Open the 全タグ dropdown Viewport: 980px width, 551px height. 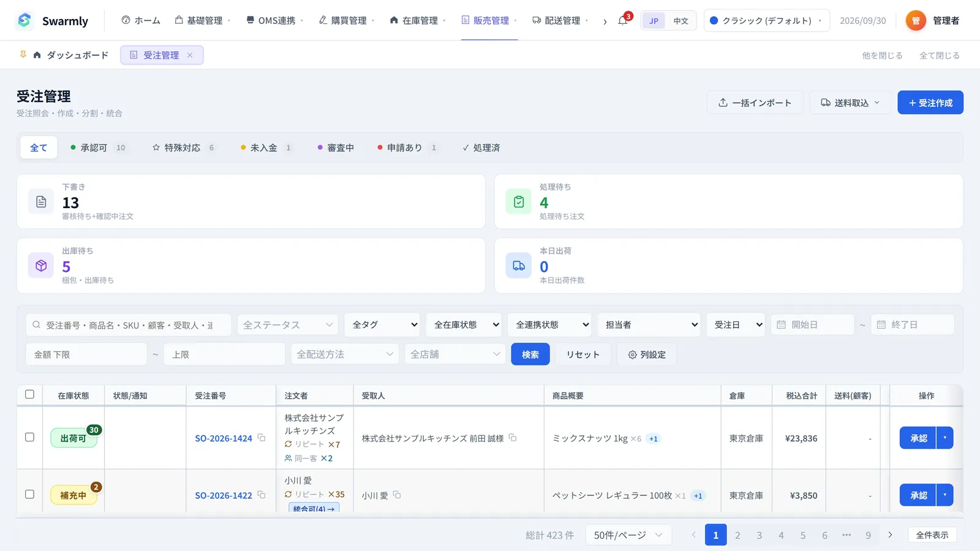382,324
